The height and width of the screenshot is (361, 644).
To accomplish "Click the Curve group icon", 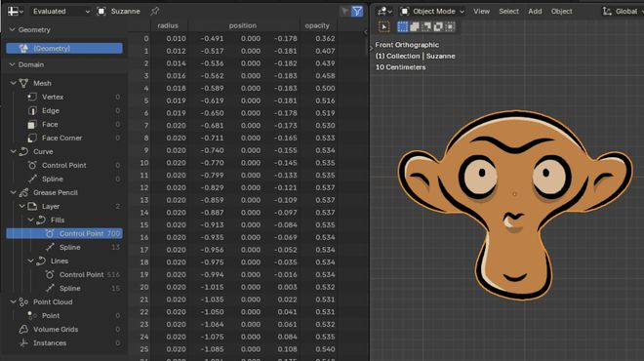I will pyautogui.click(x=23, y=151).
